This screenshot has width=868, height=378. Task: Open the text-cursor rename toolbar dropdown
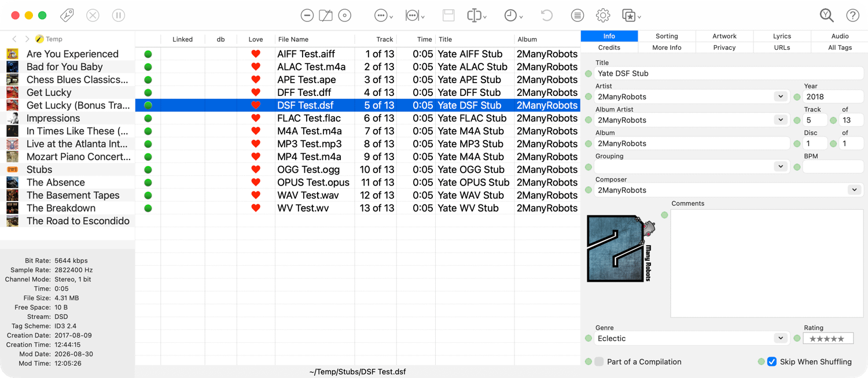[477, 16]
